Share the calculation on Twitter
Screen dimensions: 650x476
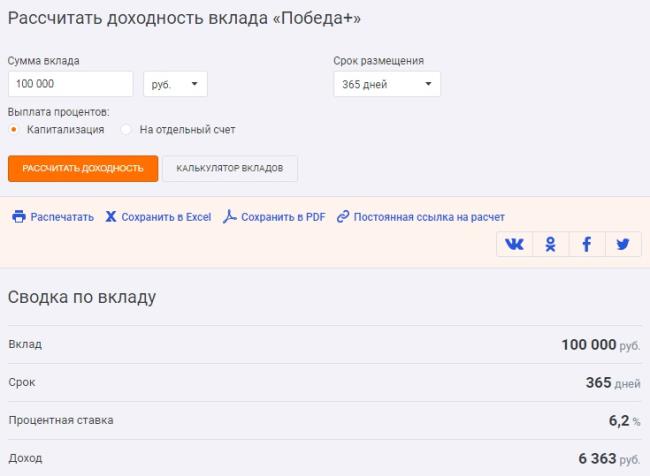click(623, 244)
